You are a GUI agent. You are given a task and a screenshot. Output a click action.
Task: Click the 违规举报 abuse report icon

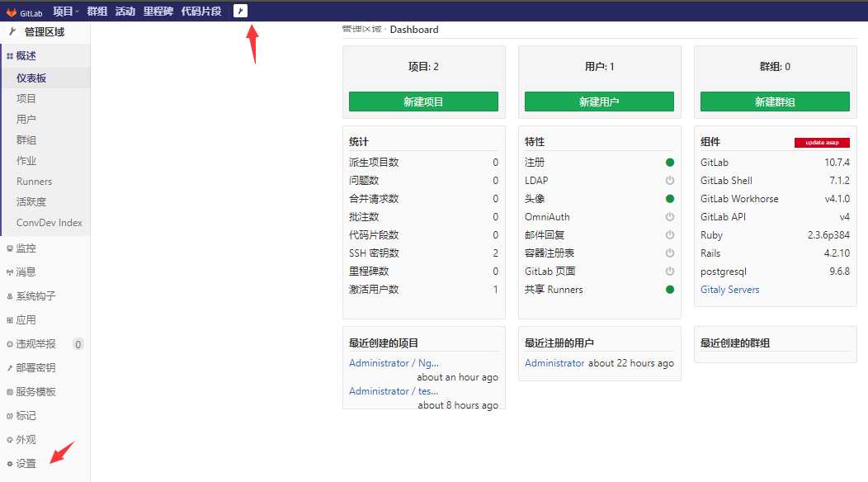tap(9, 344)
